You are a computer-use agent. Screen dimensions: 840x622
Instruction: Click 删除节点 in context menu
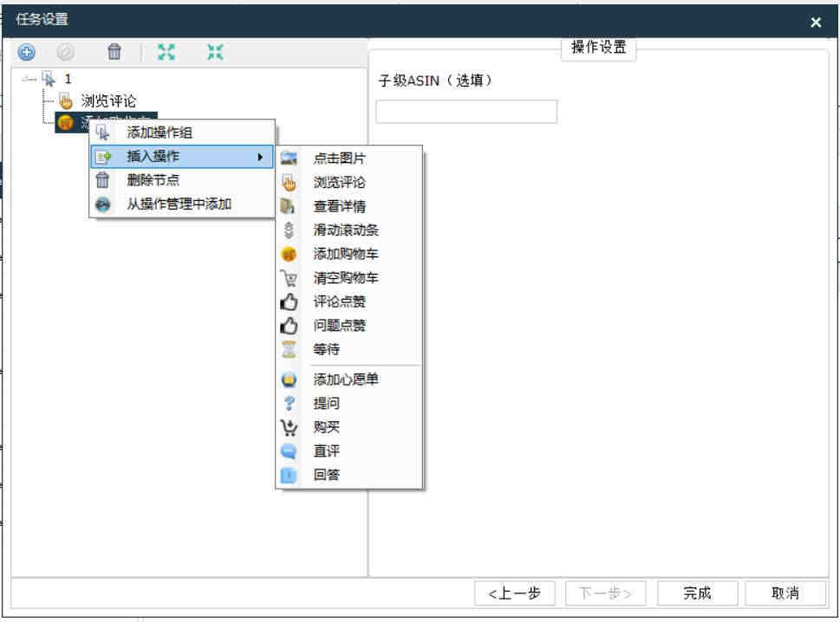click(153, 180)
